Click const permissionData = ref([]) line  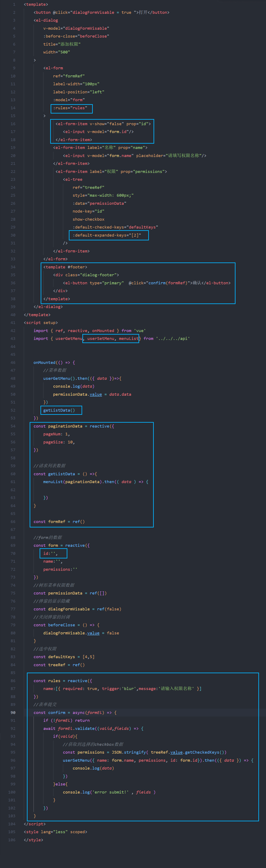coord(70,593)
